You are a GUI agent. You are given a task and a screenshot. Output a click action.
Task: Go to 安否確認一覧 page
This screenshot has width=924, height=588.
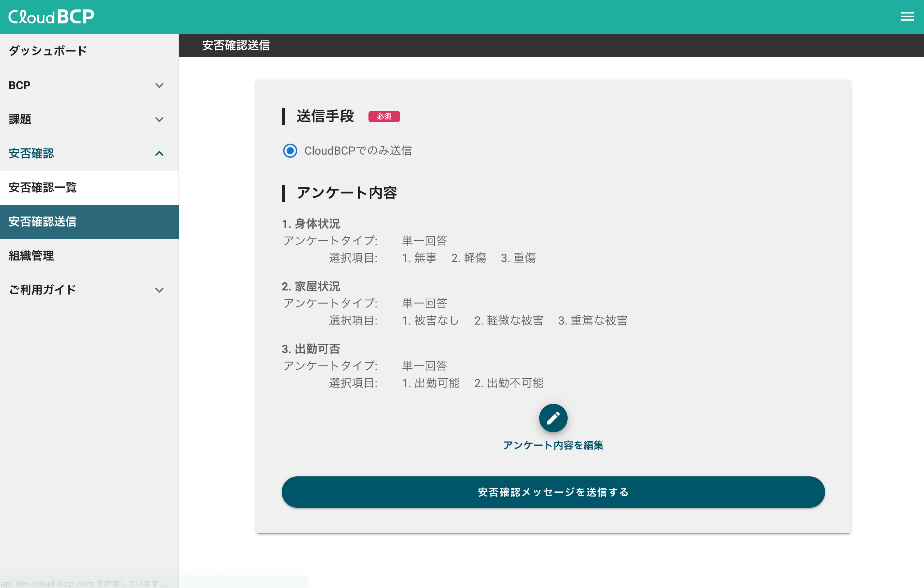[x=43, y=187]
